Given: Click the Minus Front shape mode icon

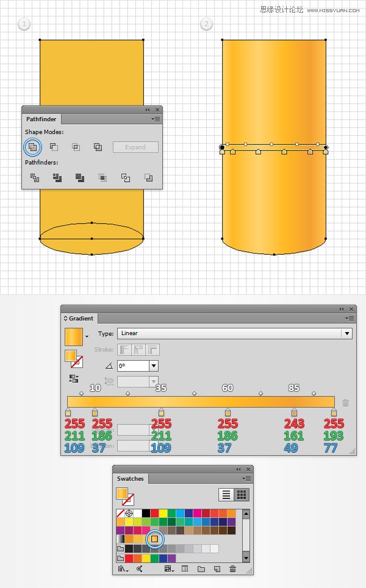Looking at the screenshot, I should point(54,147).
